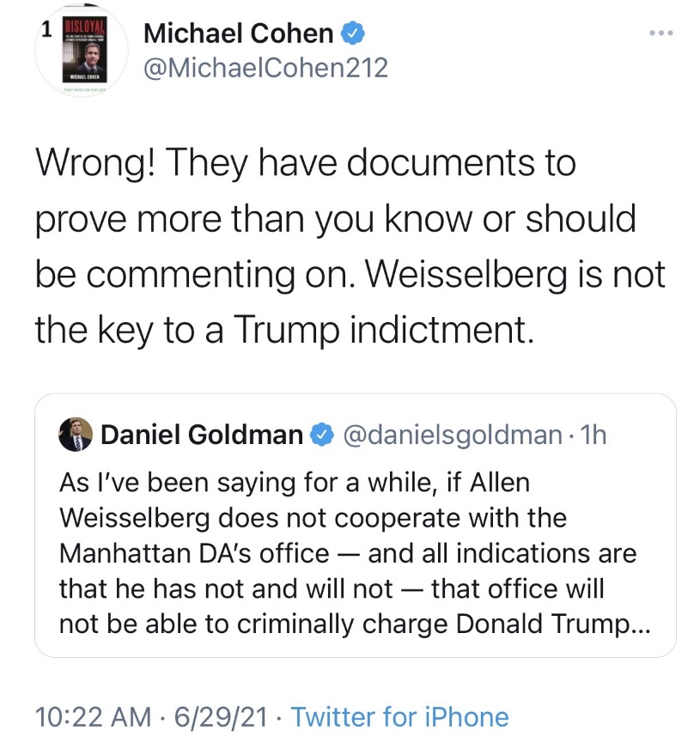The width and height of the screenshot is (700, 755).
Task: Open the Michael Cohen display name
Action: pyautogui.click(x=239, y=33)
